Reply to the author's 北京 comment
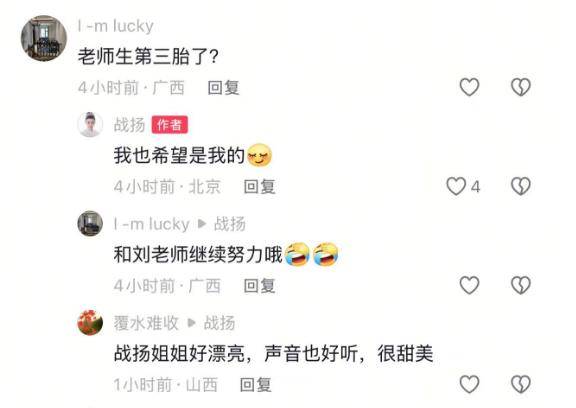576x408 pixels. (x=260, y=187)
